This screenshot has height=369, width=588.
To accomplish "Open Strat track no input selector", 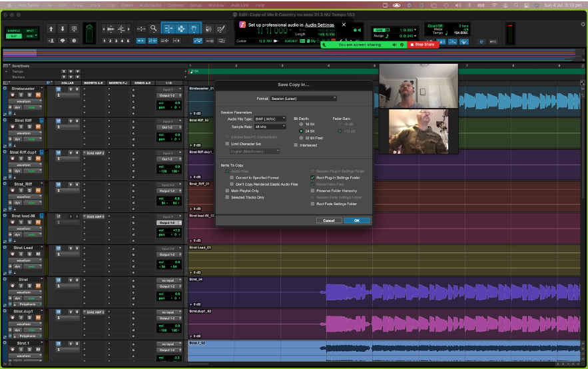I will coord(169,280).
